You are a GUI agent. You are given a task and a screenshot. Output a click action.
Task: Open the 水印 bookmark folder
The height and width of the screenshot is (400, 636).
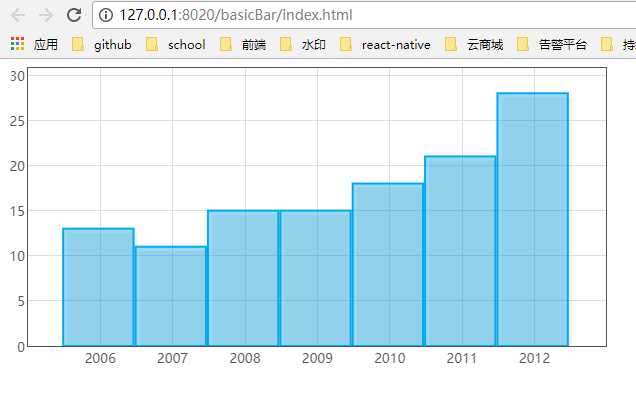pyautogui.click(x=303, y=44)
